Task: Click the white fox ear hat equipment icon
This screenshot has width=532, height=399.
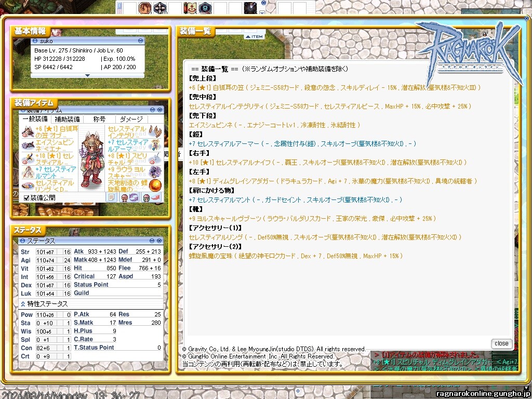Action: (28, 132)
